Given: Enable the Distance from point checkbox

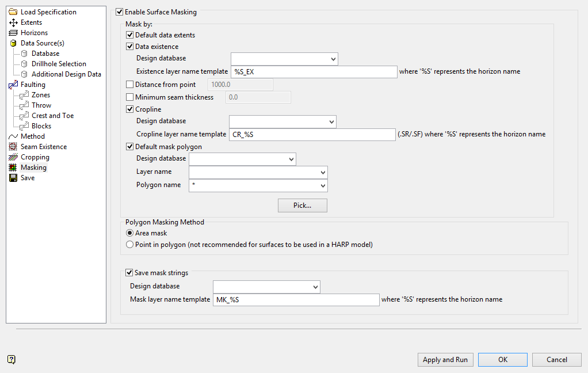Looking at the screenshot, I should pyautogui.click(x=129, y=85).
